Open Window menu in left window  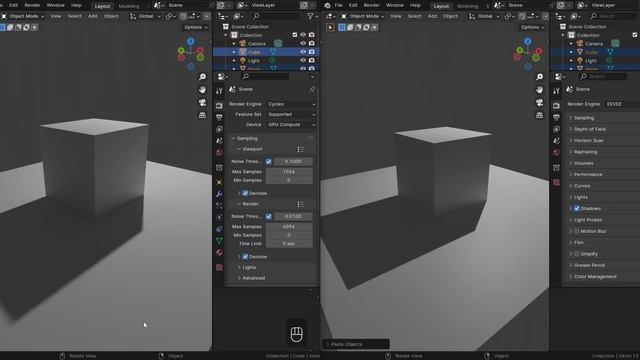pyautogui.click(x=56, y=5)
